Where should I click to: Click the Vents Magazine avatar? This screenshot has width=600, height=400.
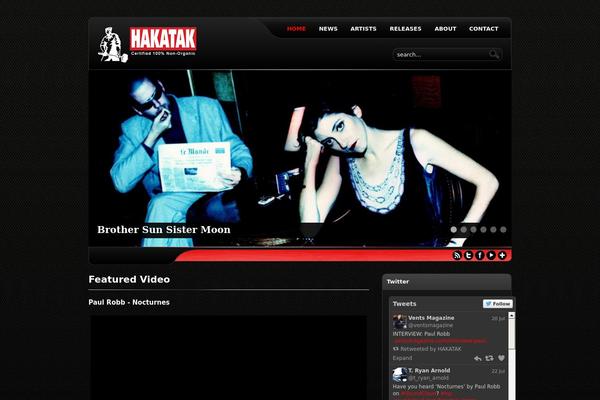[x=399, y=322]
